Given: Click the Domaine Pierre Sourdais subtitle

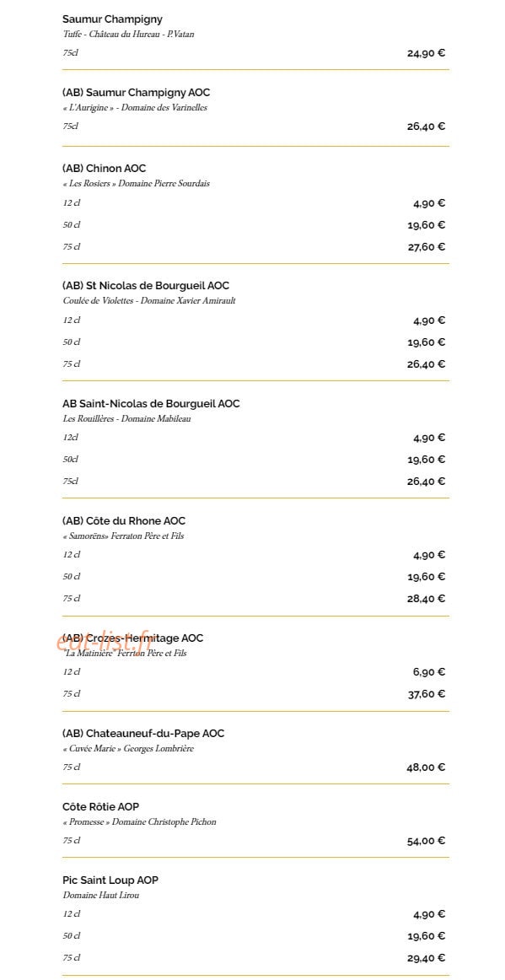Looking at the screenshot, I should (x=137, y=184).
